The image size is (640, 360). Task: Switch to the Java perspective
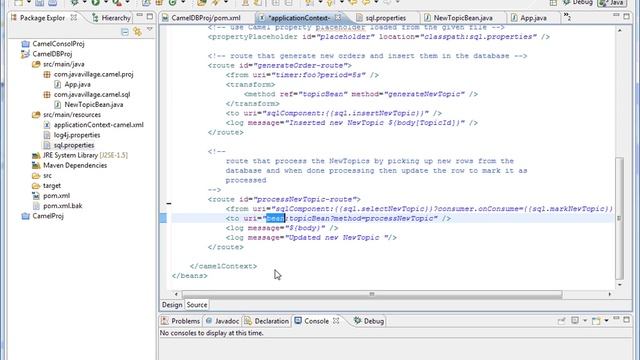(x=612, y=3)
